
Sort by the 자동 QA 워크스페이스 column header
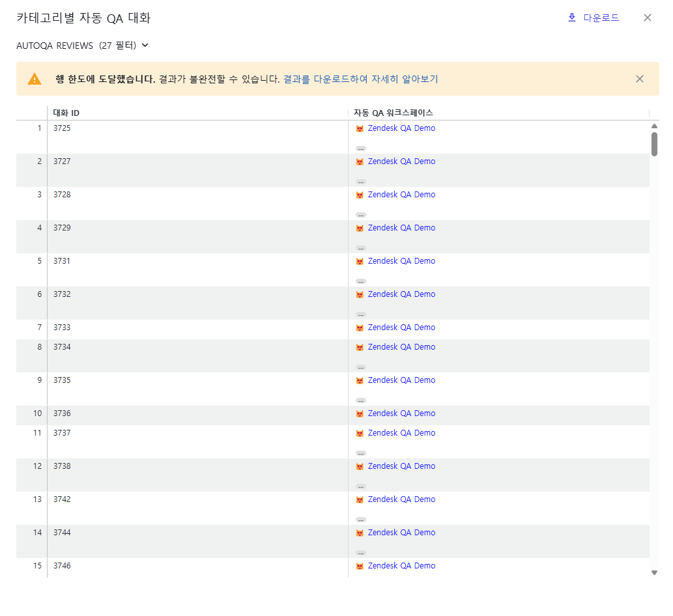[393, 113]
